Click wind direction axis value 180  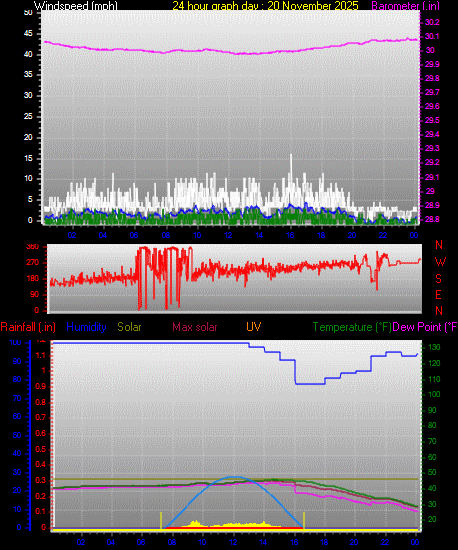33,279
